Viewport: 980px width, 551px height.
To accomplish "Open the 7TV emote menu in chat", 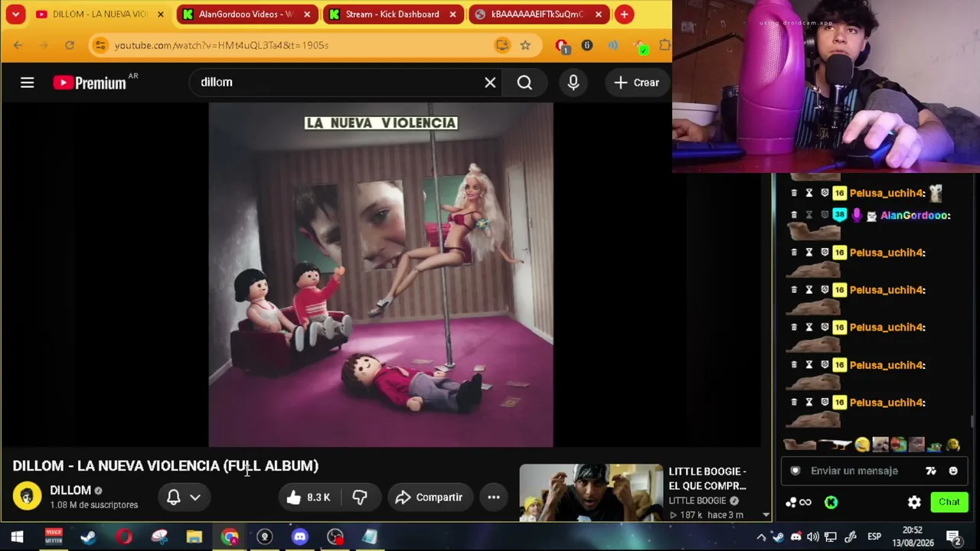I will point(931,471).
